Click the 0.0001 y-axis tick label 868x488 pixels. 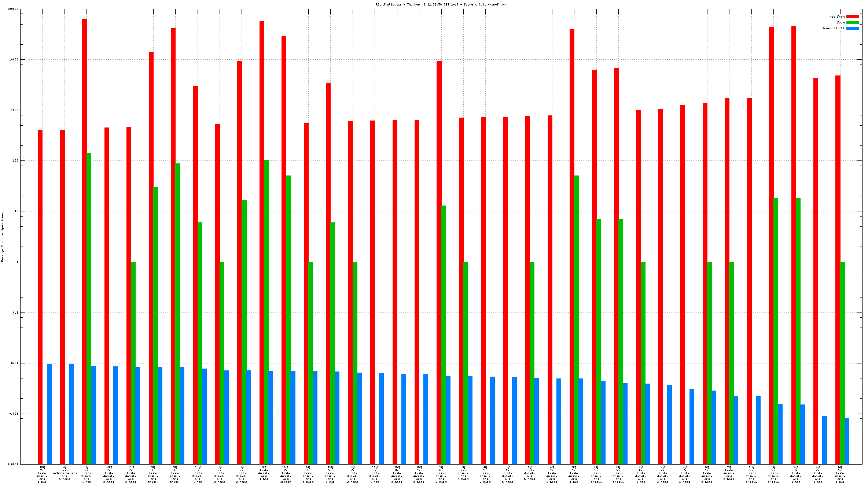pyautogui.click(x=13, y=465)
